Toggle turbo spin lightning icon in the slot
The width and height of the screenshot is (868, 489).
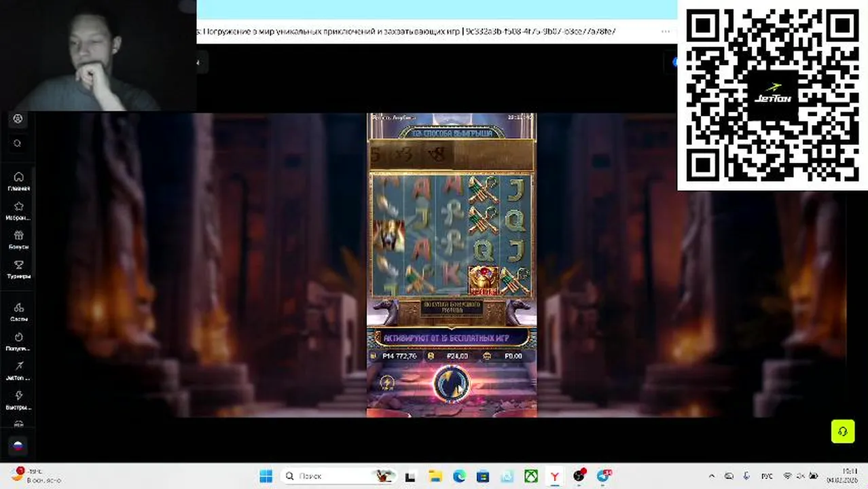coord(387,383)
